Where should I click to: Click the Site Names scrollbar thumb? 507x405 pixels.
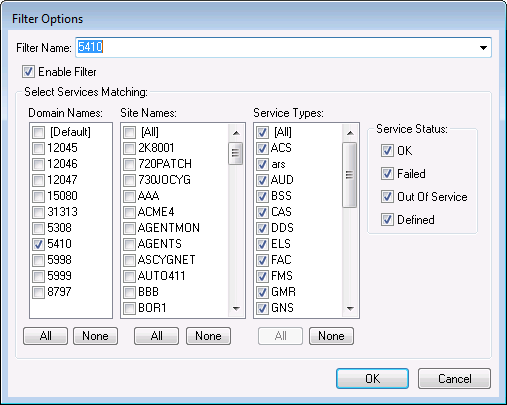pos(236,153)
